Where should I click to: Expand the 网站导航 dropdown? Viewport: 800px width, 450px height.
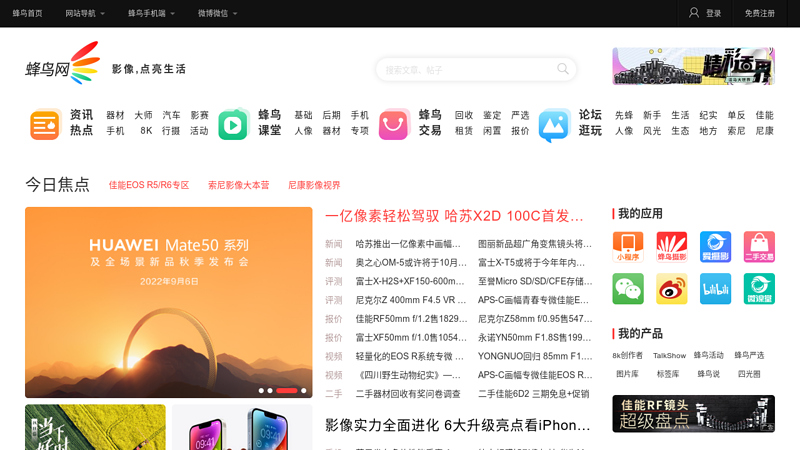tap(85, 13)
